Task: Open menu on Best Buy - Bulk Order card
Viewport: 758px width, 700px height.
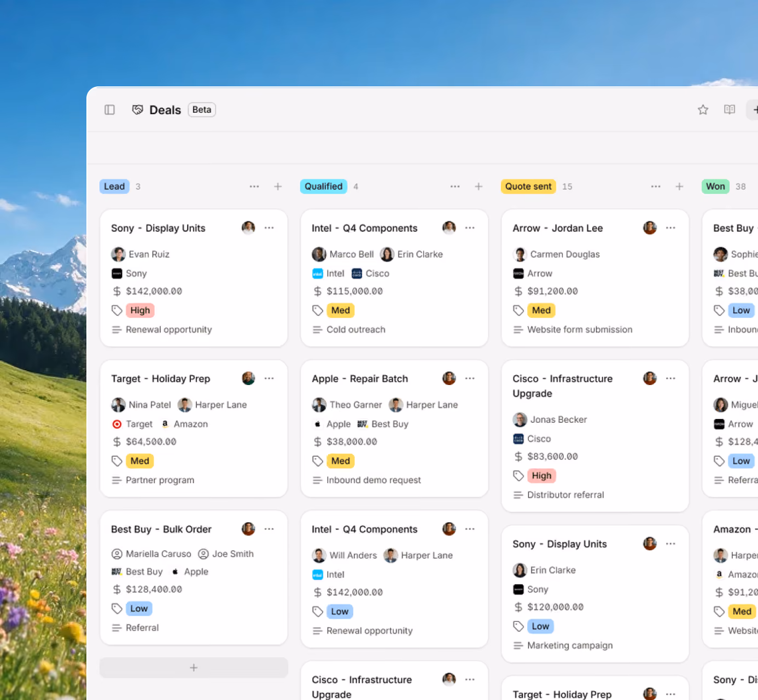Action: (269, 529)
